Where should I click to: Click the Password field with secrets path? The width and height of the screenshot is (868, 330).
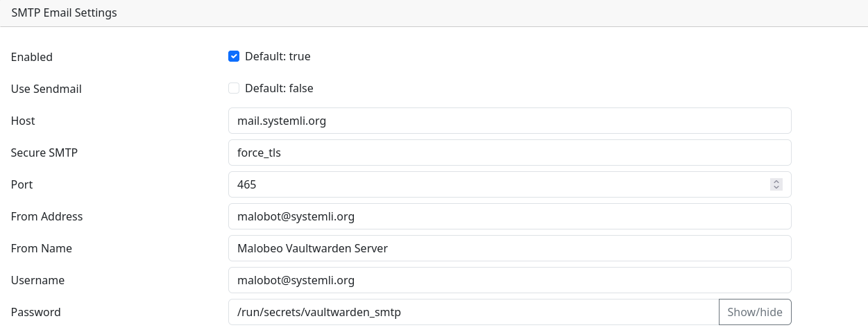point(473,312)
